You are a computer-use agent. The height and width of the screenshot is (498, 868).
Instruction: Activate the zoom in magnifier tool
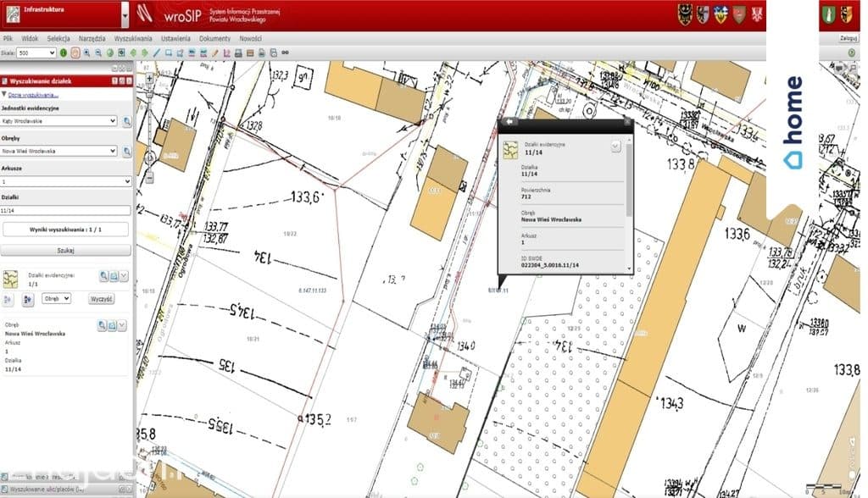[x=87, y=53]
